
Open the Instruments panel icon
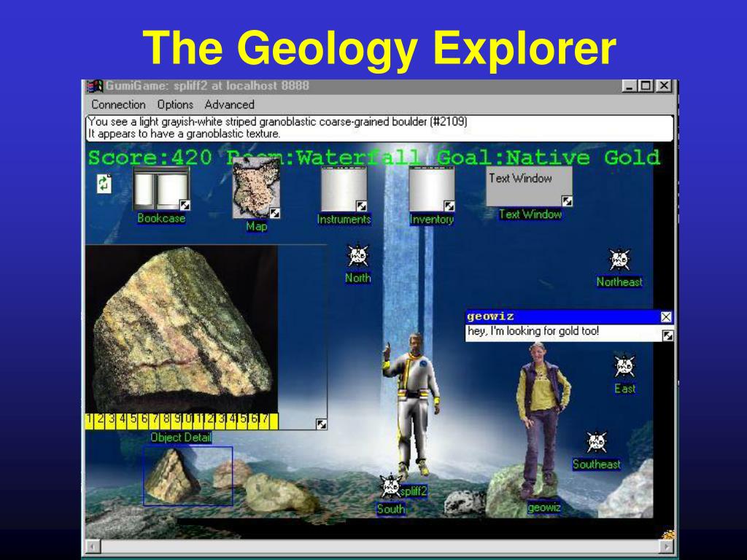coord(344,189)
